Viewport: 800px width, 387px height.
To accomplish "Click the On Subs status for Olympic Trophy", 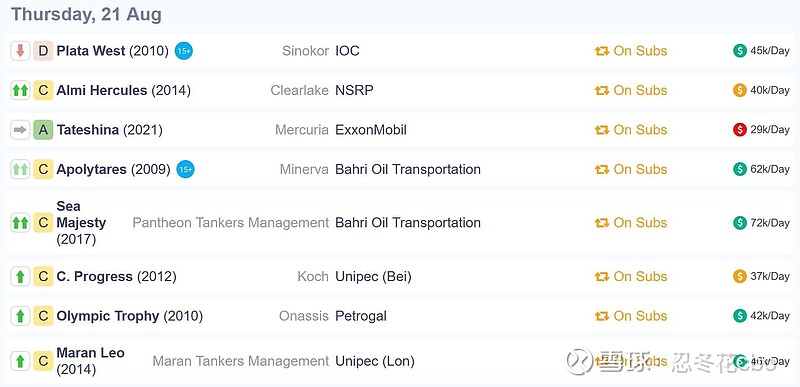I will click(x=631, y=316).
